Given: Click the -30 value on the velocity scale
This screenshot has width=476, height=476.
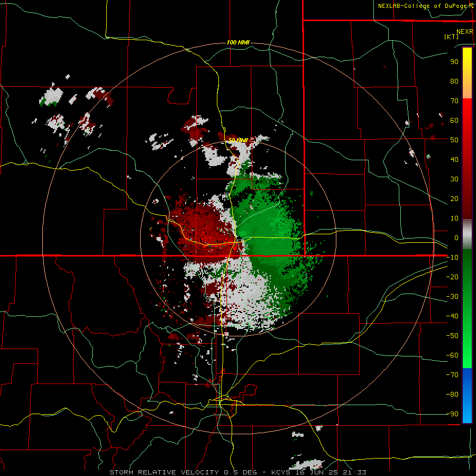Looking at the screenshot, I should pyautogui.click(x=452, y=297).
